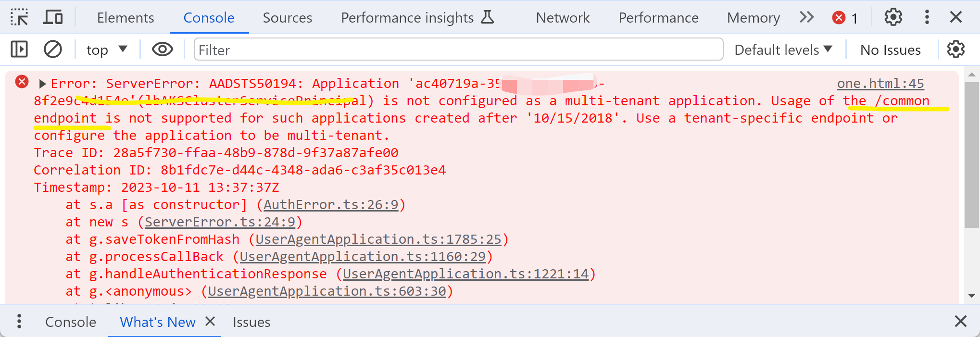Open the three-dot customize DevTools menu
The image size is (980, 337).
(x=927, y=17)
